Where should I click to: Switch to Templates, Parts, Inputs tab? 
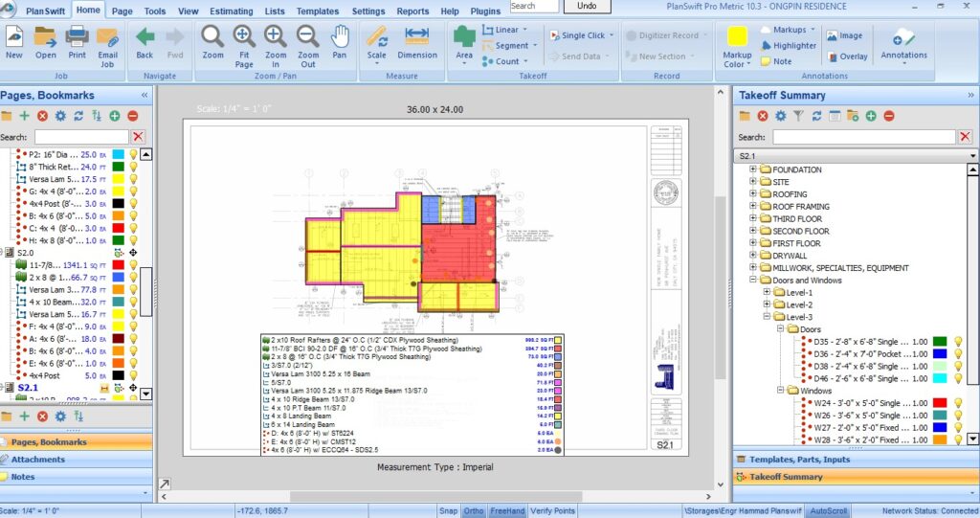pyautogui.click(x=856, y=460)
